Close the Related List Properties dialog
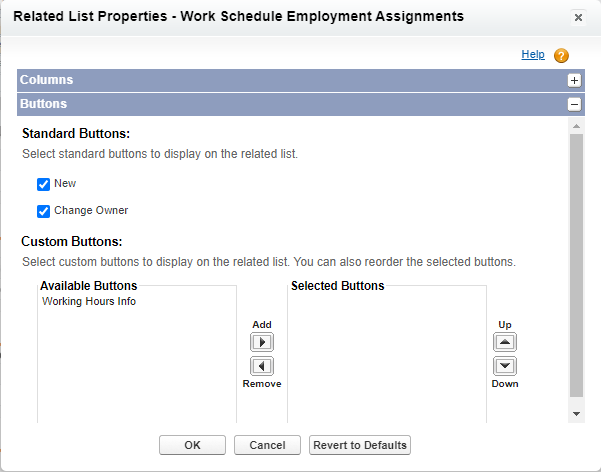 578,18
